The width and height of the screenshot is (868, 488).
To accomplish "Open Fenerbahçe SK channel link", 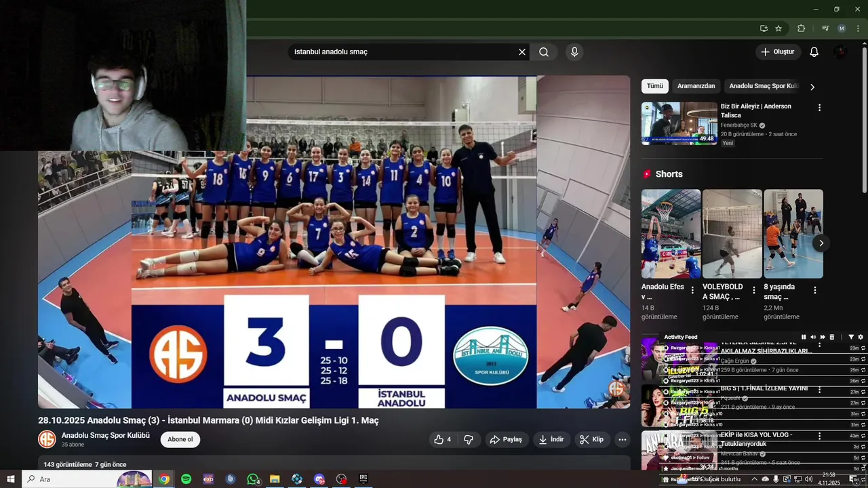I will (738, 125).
